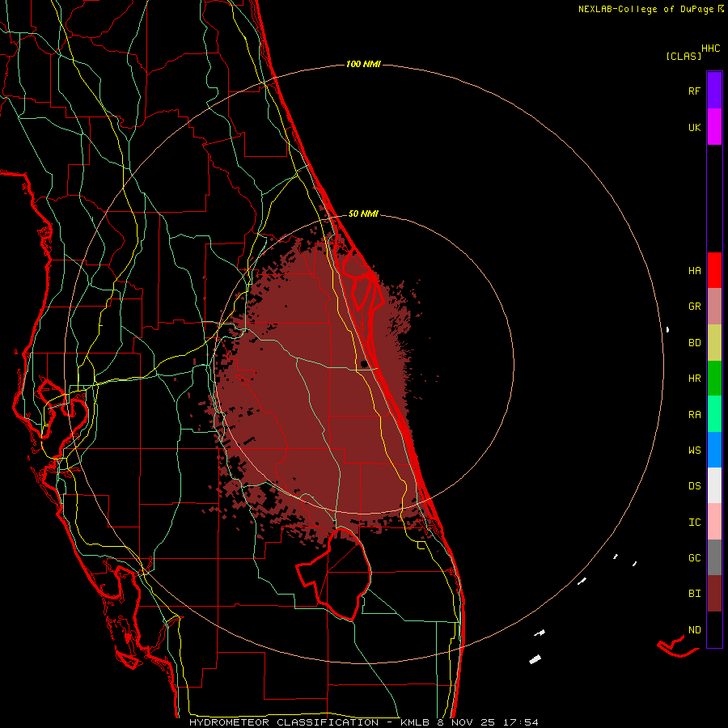Click the WS legend label
Screen dimensions: 728x728
tap(694, 451)
